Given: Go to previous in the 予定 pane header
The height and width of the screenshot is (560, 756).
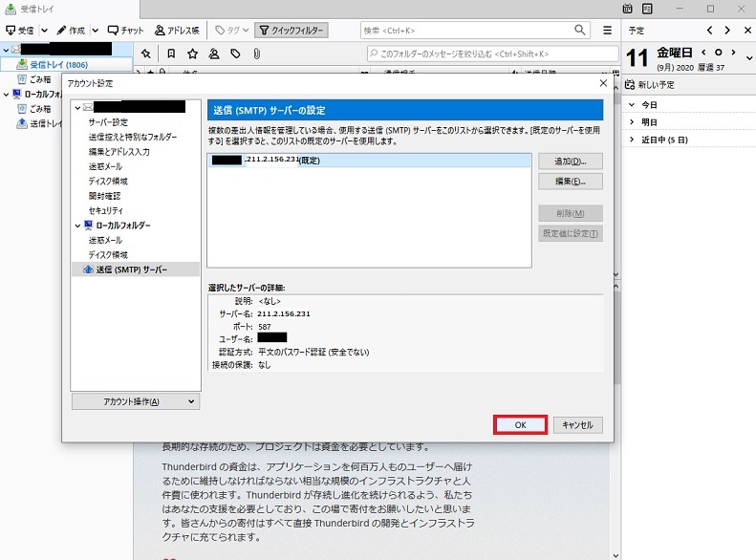Looking at the screenshot, I should (710, 31).
